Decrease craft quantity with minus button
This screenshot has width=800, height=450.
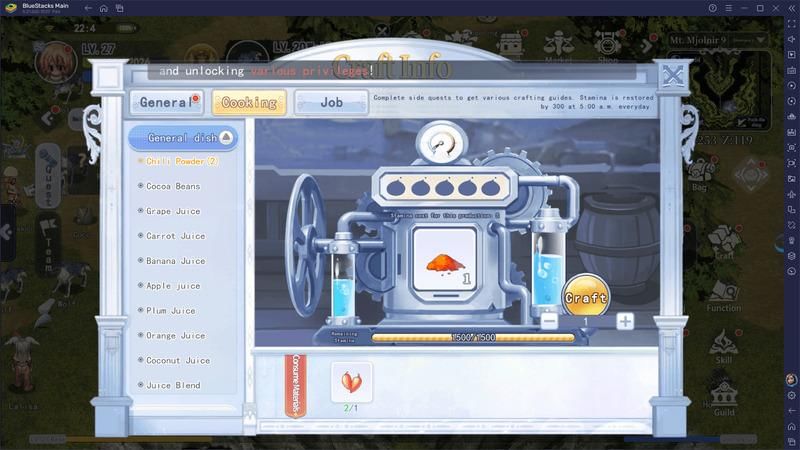pyautogui.click(x=549, y=321)
